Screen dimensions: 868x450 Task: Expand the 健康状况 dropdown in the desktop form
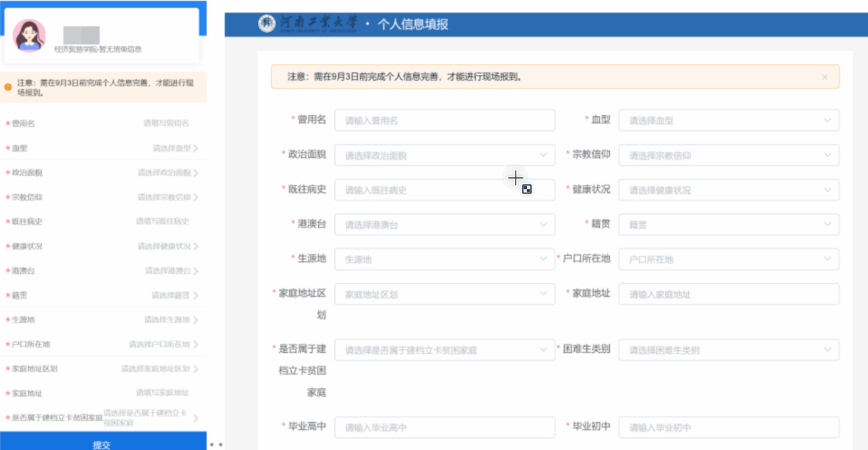coord(728,190)
